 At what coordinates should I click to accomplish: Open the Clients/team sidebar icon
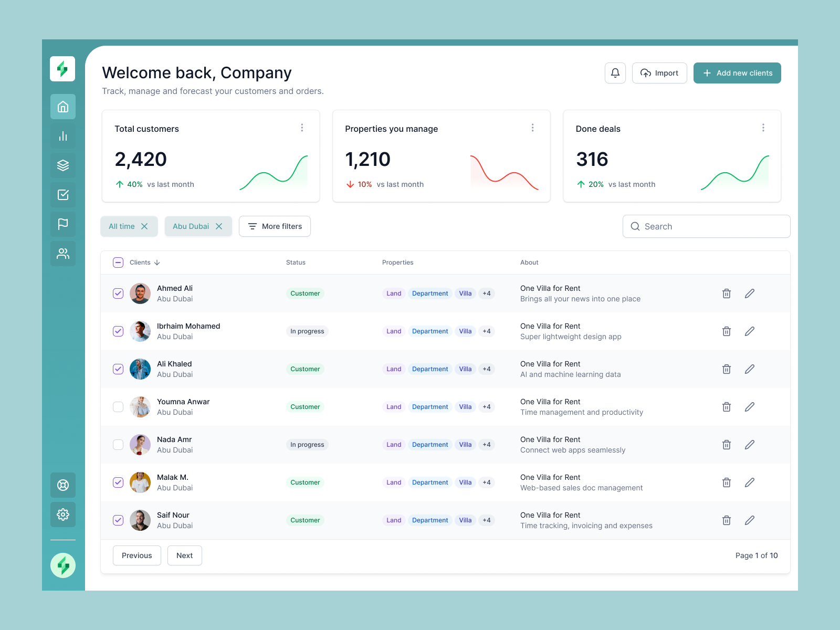[62, 254]
